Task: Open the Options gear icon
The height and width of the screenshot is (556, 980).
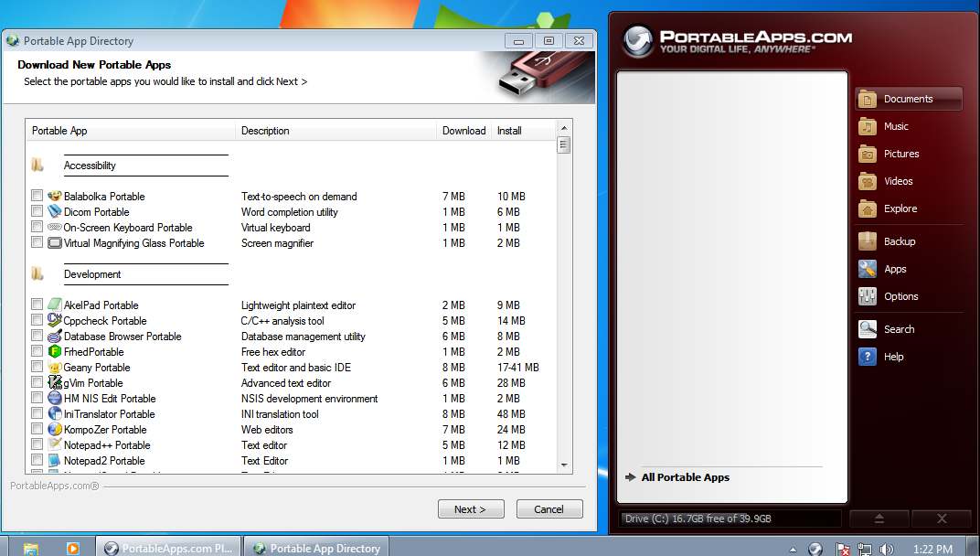Action: (x=868, y=296)
